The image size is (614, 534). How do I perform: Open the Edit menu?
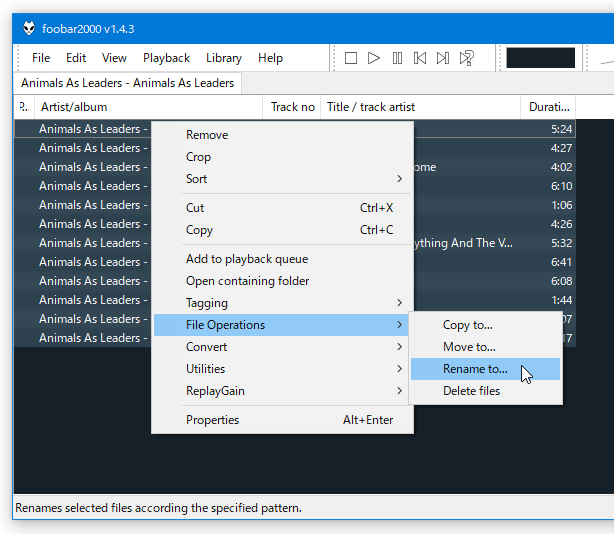[x=76, y=58]
